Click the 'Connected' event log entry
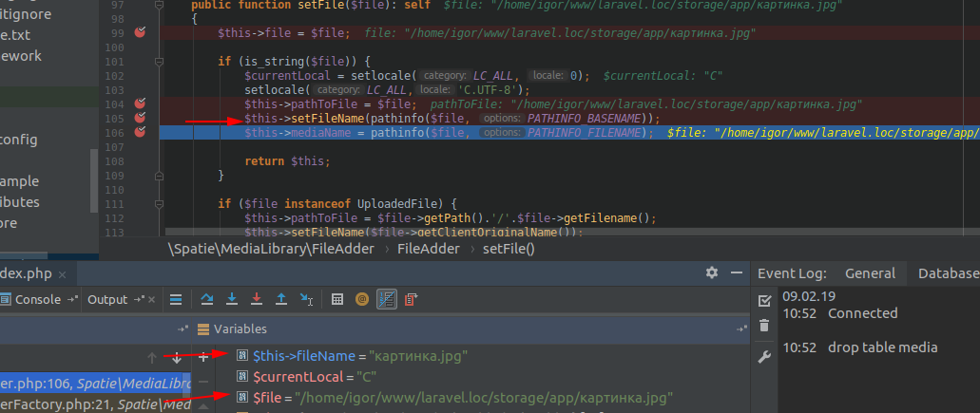The height and width of the screenshot is (413, 980). pos(862,313)
